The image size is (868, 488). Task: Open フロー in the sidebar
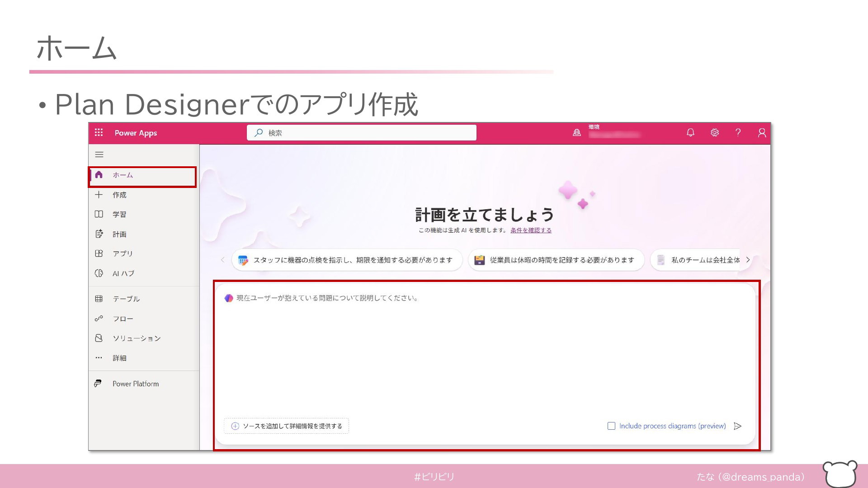click(x=144, y=319)
